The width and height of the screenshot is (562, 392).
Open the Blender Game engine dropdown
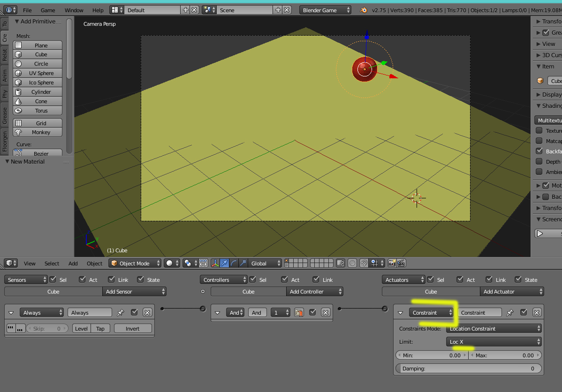tap(325, 10)
